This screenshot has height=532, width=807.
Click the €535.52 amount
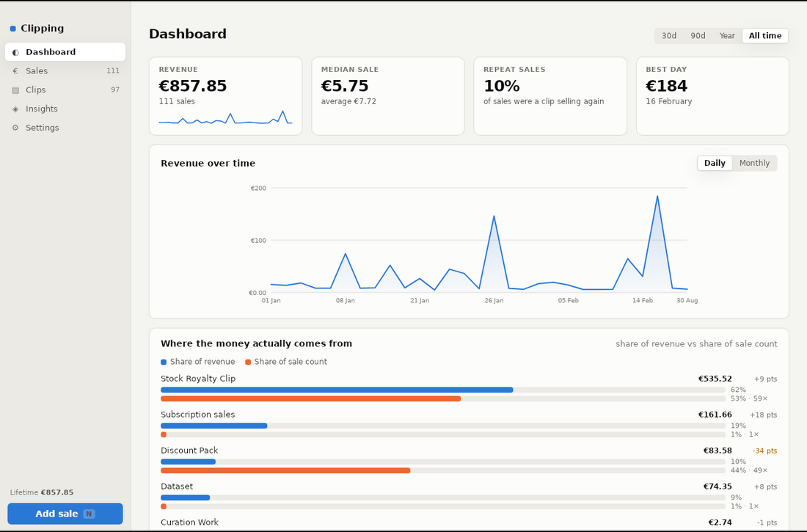[x=715, y=379]
